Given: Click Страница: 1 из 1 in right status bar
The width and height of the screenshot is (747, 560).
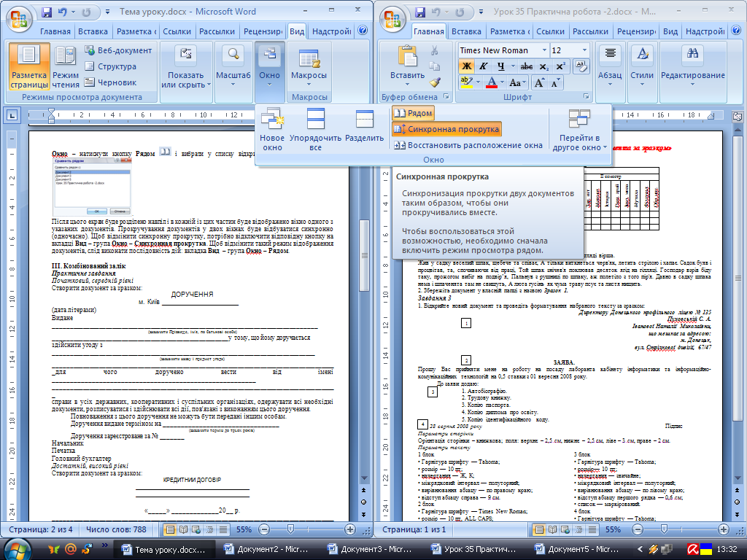Looking at the screenshot, I should 414,529.
